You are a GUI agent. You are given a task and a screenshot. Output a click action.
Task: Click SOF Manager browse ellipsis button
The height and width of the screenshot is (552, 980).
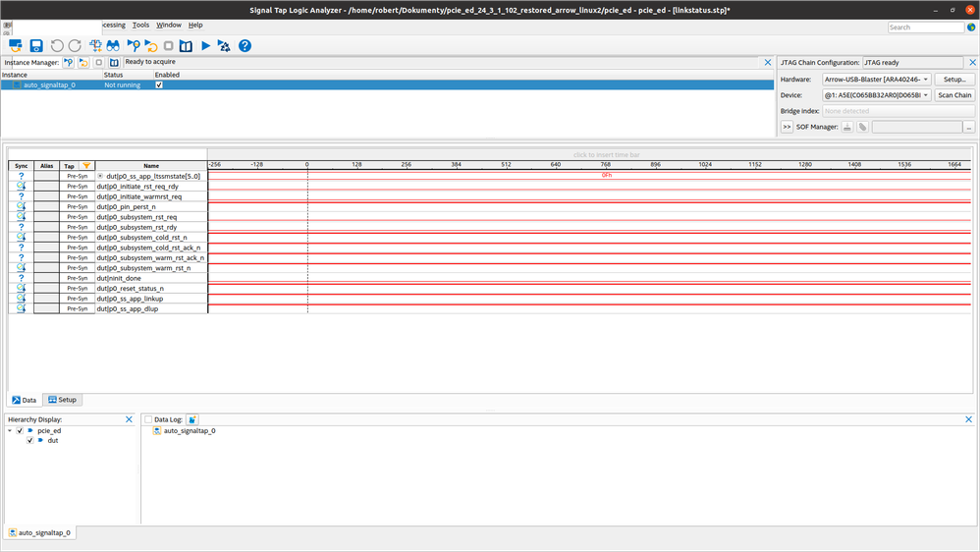coord(969,127)
